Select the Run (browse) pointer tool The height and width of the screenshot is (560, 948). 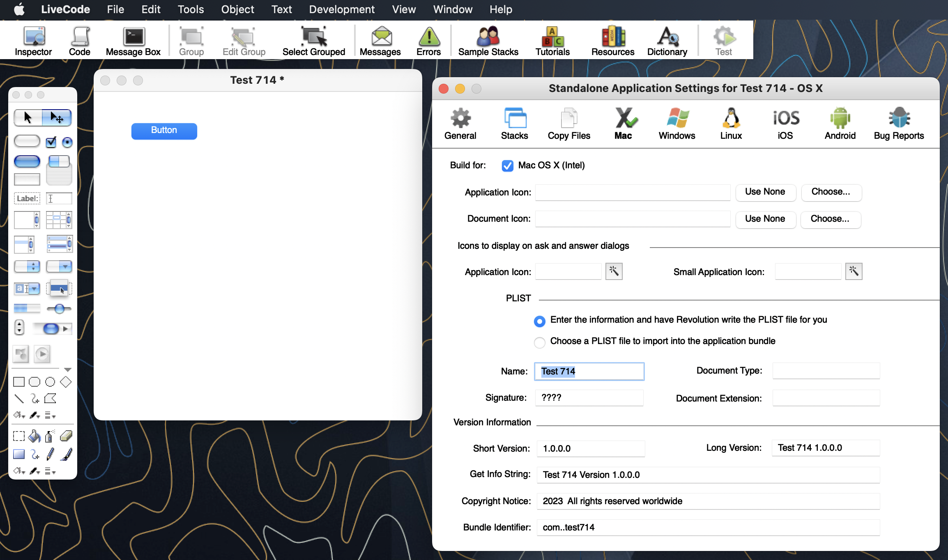click(28, 118)
